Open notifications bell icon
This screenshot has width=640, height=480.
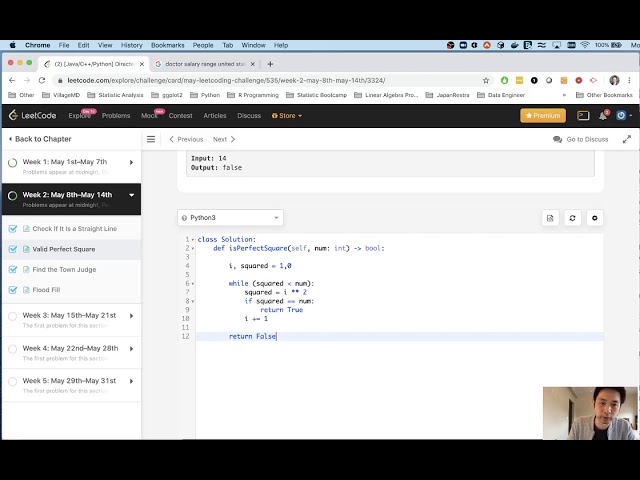click(x=603, y=116)
